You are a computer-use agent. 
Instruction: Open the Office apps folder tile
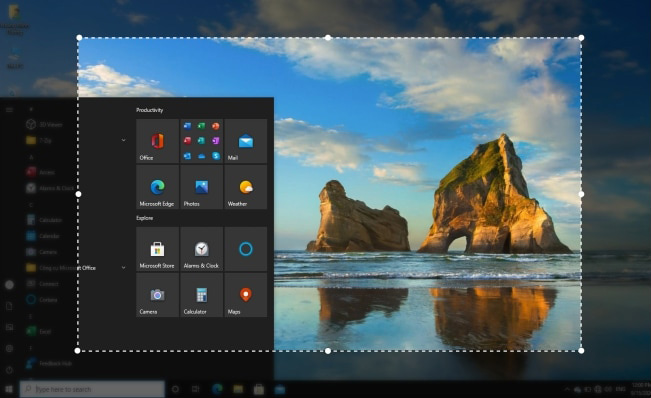(201, 141)
